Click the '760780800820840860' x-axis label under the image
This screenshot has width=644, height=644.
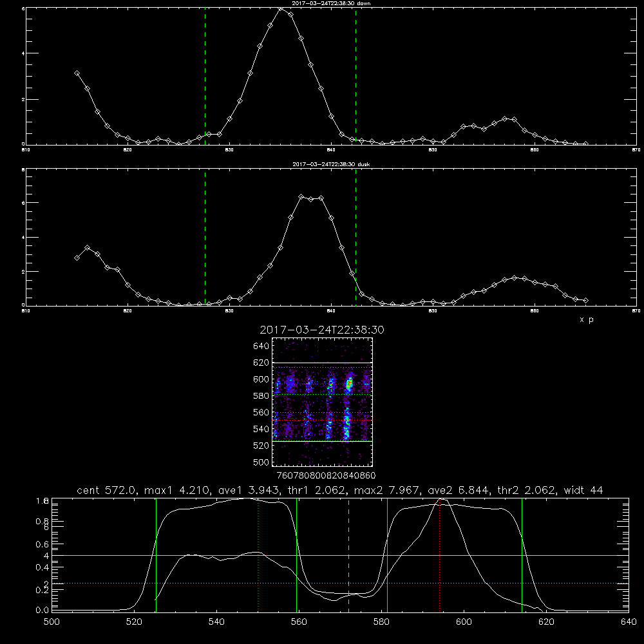(x=326, y=475)
